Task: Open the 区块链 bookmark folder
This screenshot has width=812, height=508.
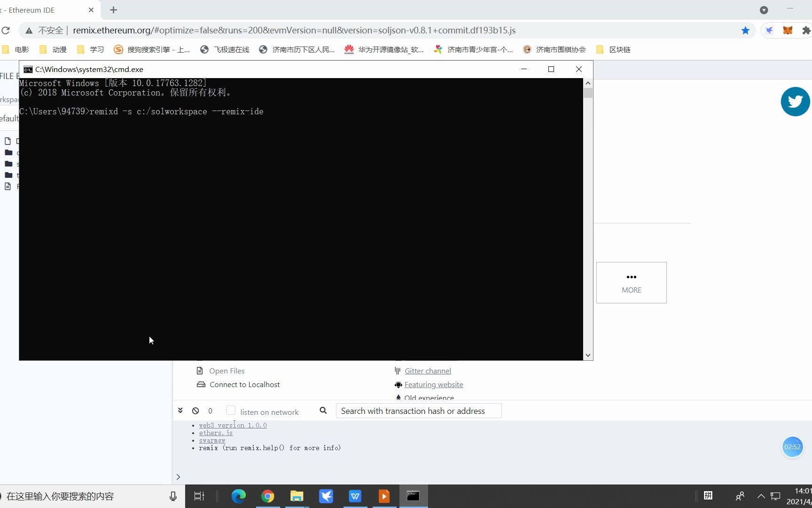Action: (613, 49)
